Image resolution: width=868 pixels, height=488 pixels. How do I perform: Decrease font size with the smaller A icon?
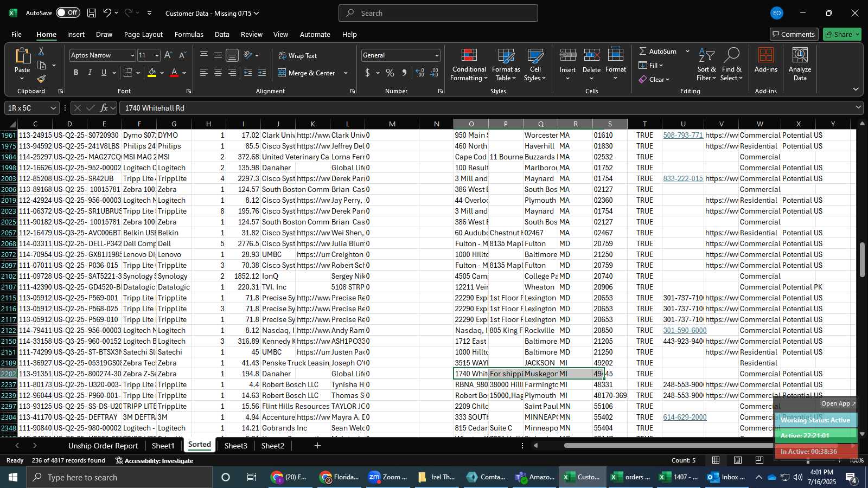tap(182, 55)
